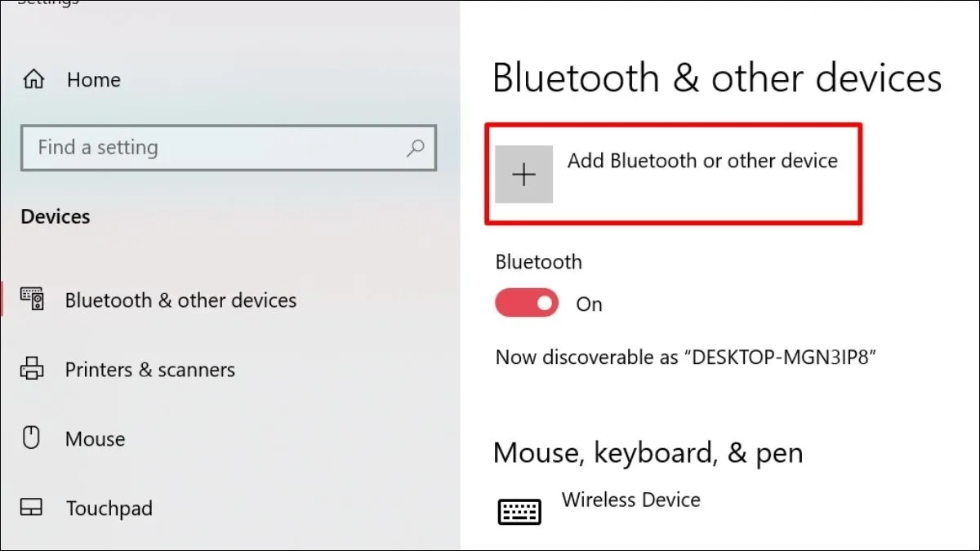Image resolution: width=980 pixels, height=551 pixels.
Task: Click Add Bluetooth or other device text
Action: pyautogui.click(x=702, y=161)
